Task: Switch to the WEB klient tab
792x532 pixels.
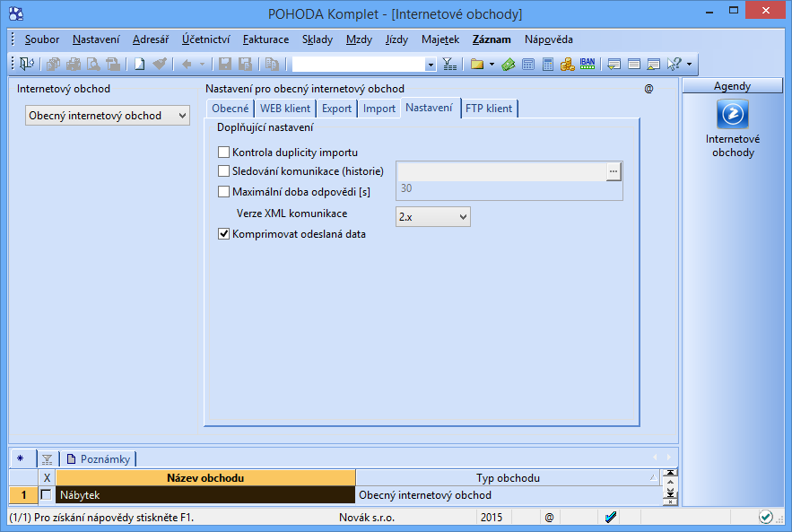Action: [285, 109]
